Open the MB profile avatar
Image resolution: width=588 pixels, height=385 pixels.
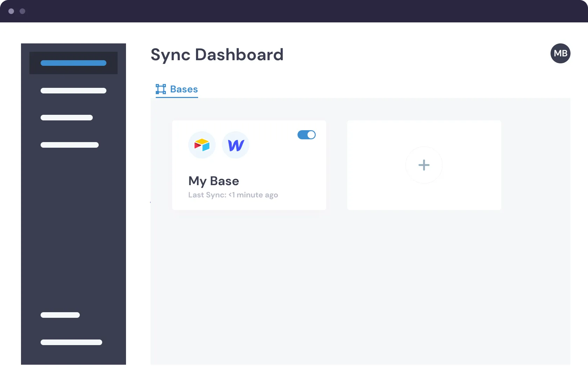coord(561,53)
